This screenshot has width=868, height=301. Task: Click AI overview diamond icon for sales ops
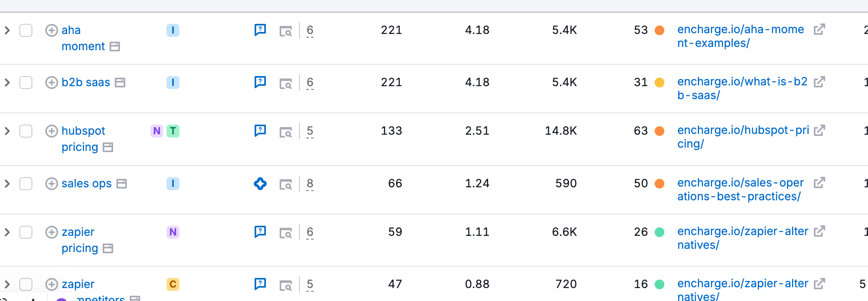click(x=260, y=184)
